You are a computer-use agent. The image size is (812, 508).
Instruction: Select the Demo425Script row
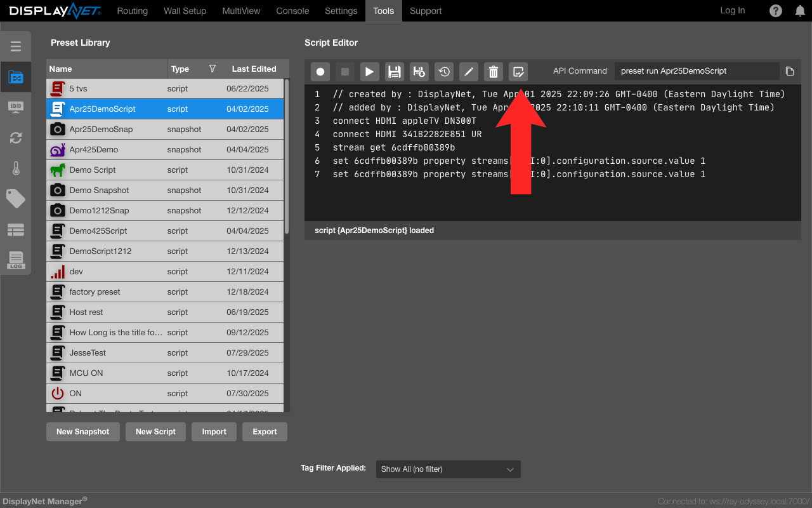click(165, 231)
